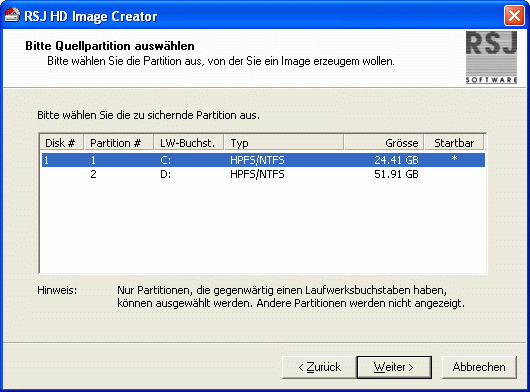Cancel the wizard with Abbrechen
Image resolution: width=530 pixels, height=392 pixels.
(x=479, y=367)
